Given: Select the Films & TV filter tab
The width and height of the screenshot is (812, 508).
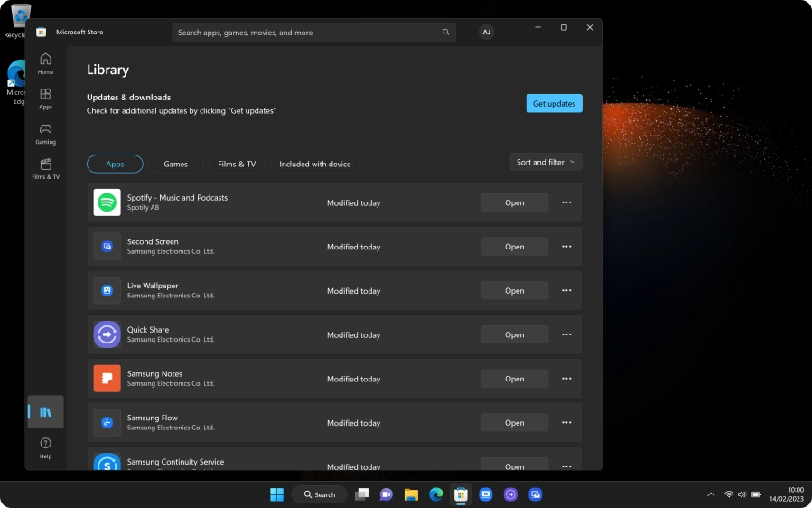Looking at the screenshot, I should (x=237, y=165).
